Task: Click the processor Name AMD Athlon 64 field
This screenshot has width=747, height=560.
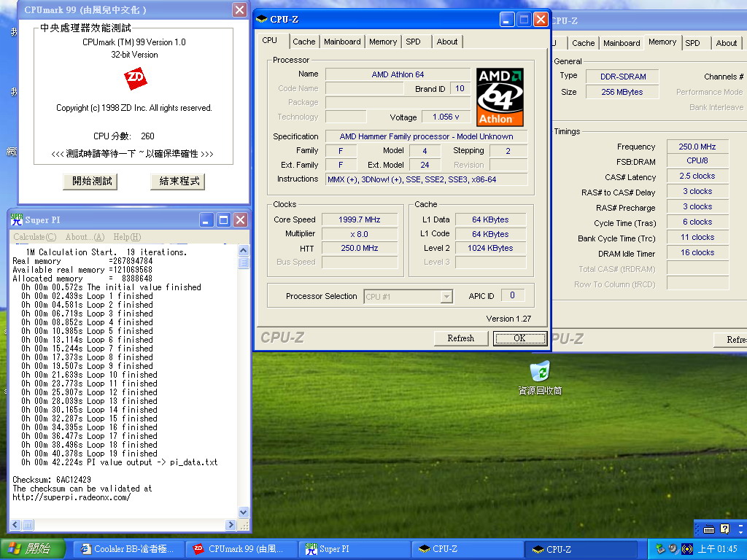Action: pyautogui.click(x=398, y=74)
